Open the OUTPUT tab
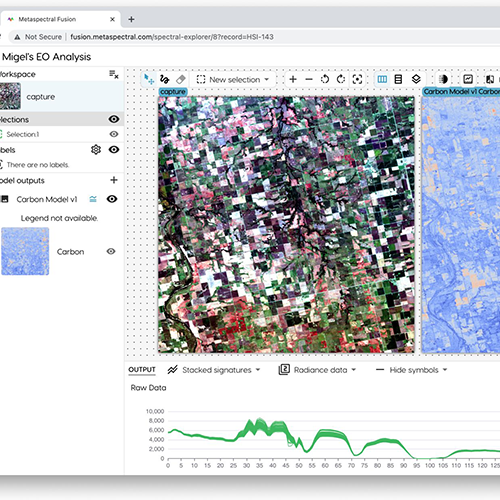The width and height of the screenshot is (500, 500). pyautogui.click(x=142, y=370)
